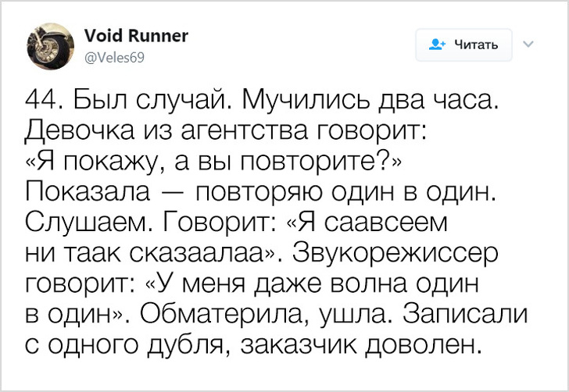Expand the tweet options chevron
Image resolution: width=569 pixels, height=392 pixels.
point(528,44)
